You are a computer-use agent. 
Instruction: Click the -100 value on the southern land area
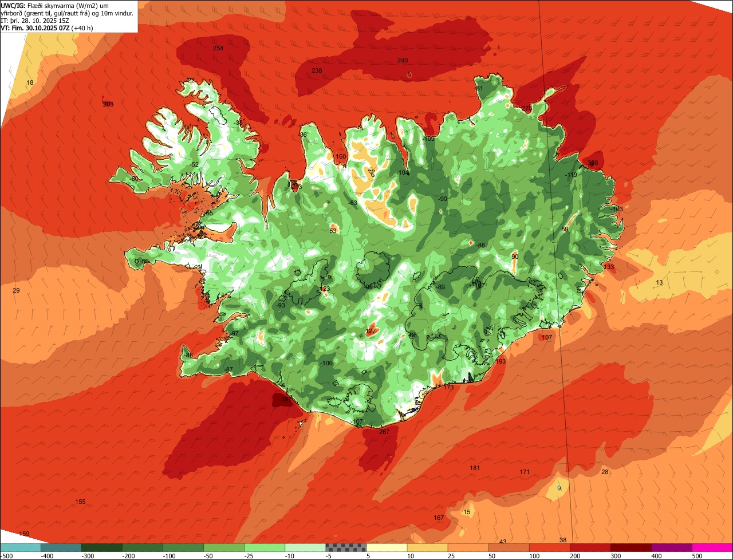click(326, 364)
